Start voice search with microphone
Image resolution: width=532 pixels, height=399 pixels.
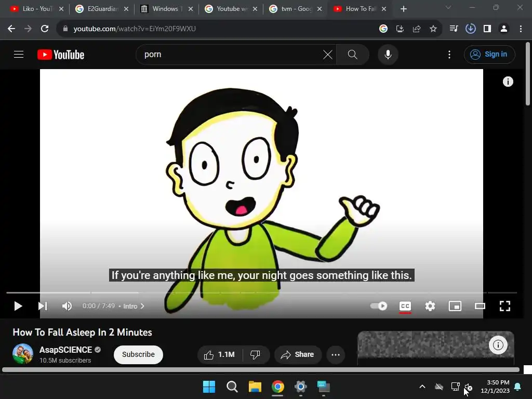click(388, 55)
